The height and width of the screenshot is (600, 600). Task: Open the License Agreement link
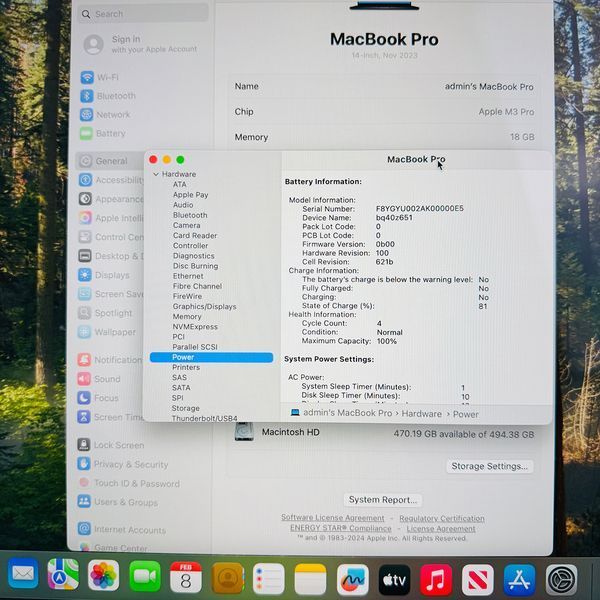441,529
